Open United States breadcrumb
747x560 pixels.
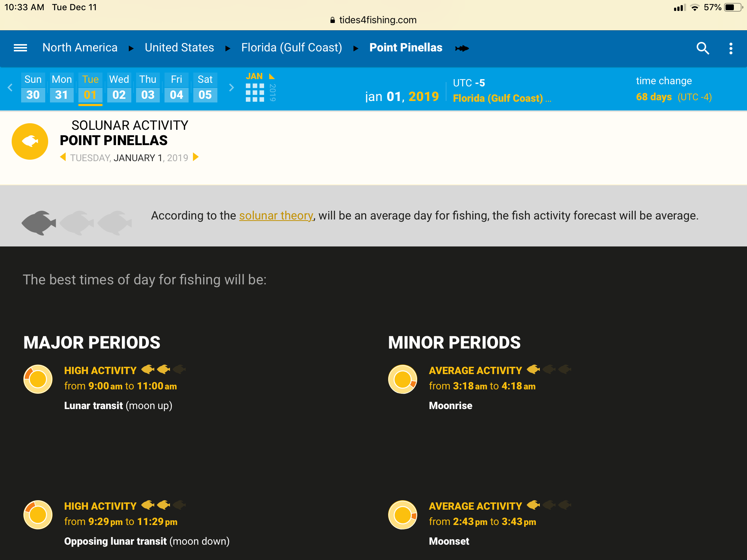[x=179, y=48]
